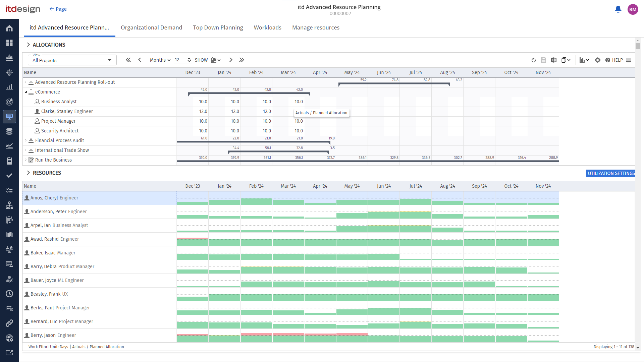Go to next period arrow
This screenshot has height=362, width=644.
tap(231, 60)
